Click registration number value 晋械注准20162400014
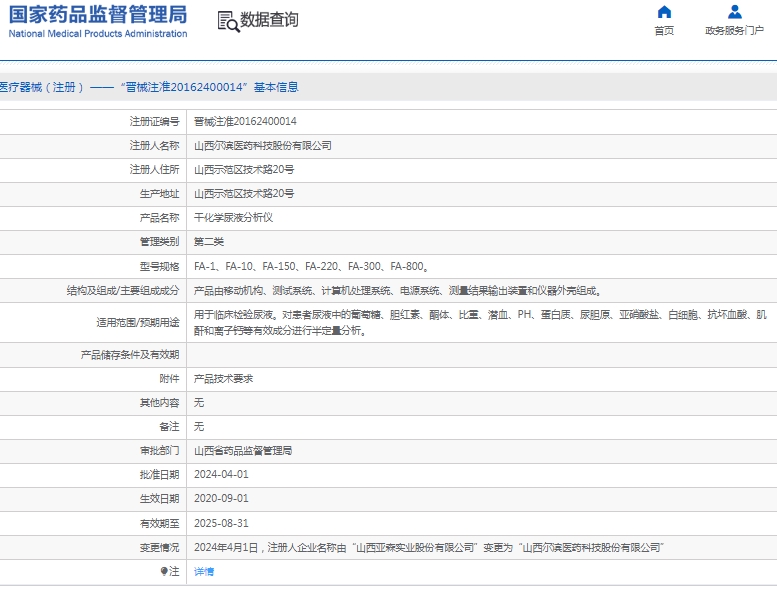Viewport: 777px width, 590px height. (245, 121)
